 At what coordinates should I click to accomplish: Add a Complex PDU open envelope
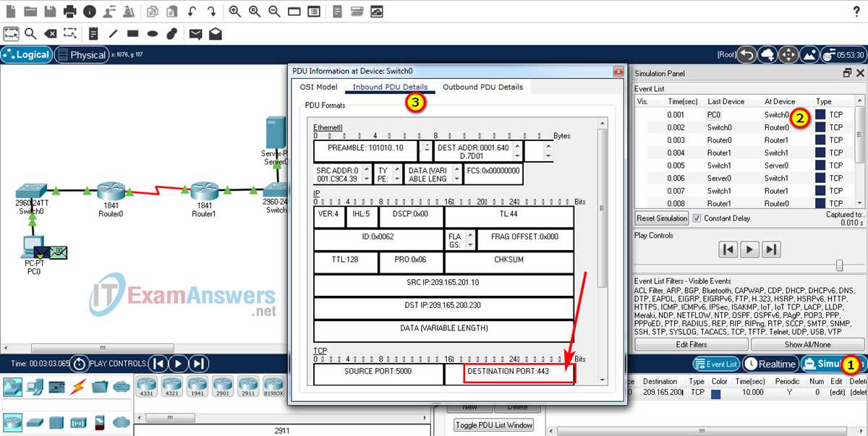215,33
